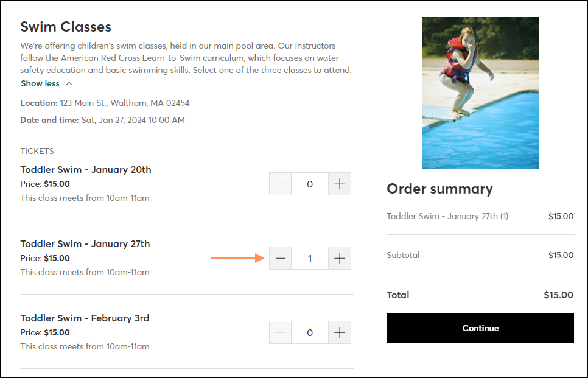Click the Continue button
This screenshot has width=588, height=378.
(480, 328)
